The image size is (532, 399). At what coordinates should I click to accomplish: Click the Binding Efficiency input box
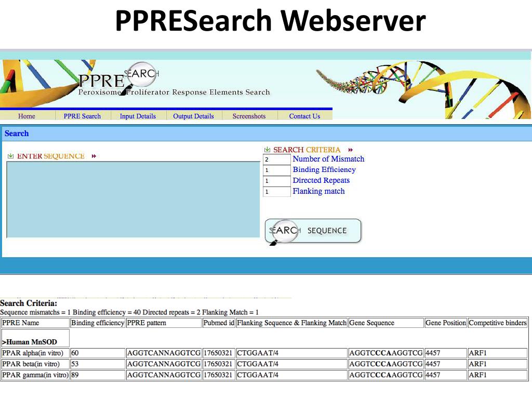pos(277,170)
